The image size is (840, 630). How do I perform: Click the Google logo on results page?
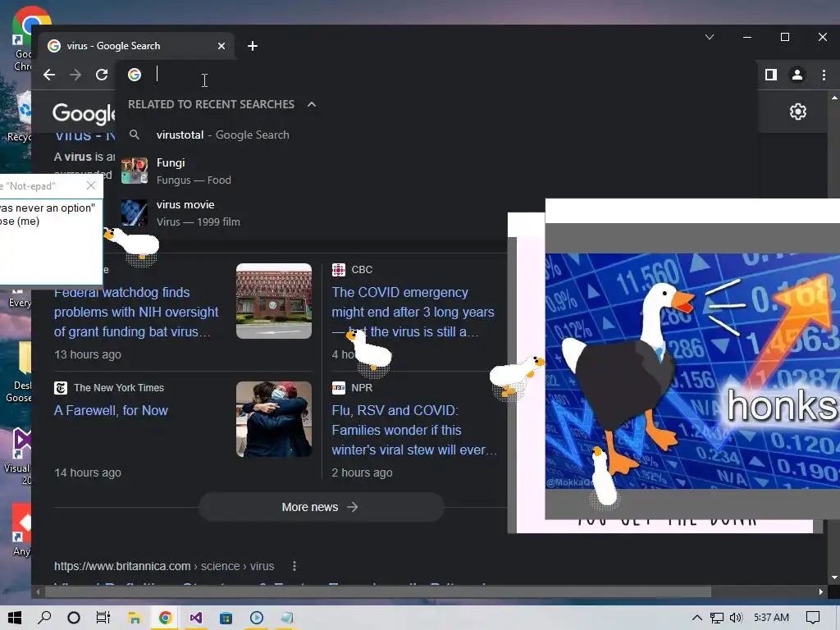point(84,113)
